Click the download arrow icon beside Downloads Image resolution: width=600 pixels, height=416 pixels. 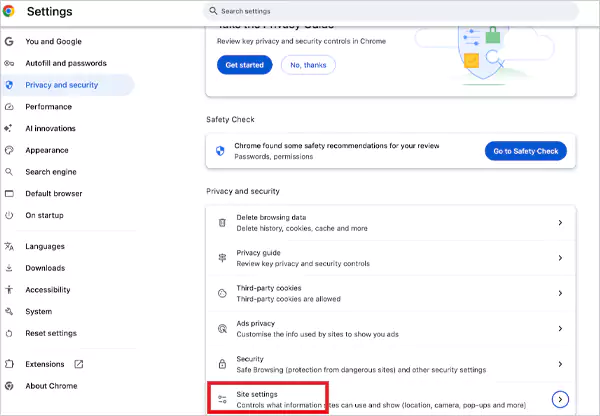tap(9, 268)
